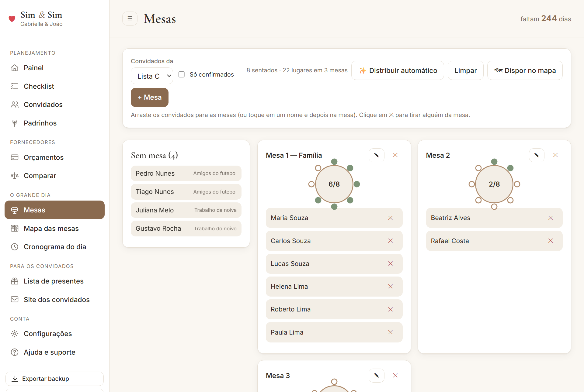Edit Mesa 2 using the pencil icon

(537, 155)
